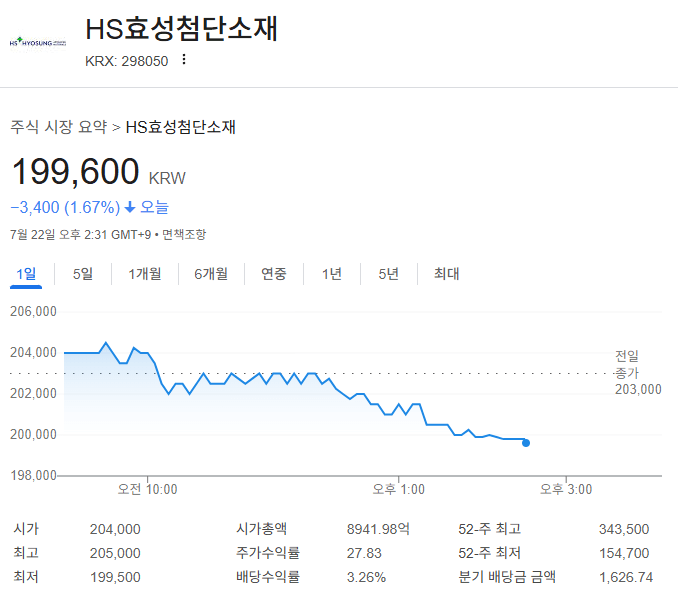Click the down arrow icon next to 오늘

point(130,208)
